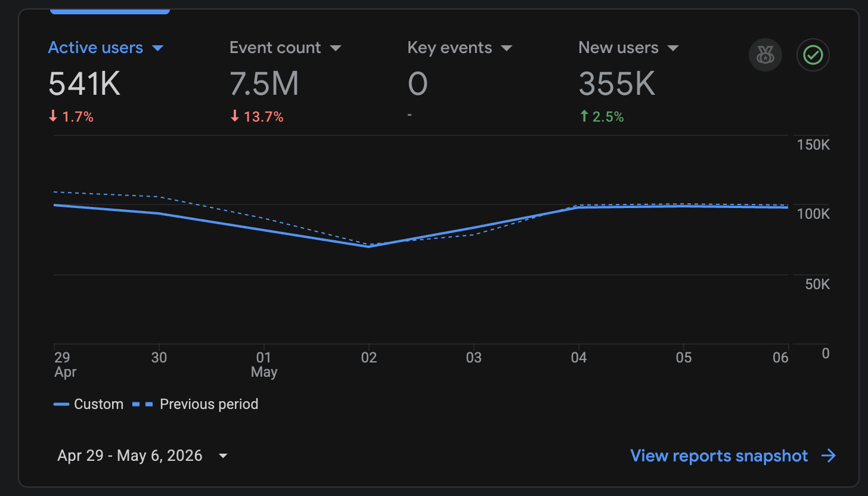Viewport: 868px width, 496px height.
Task: Click the 29 Apr axis label
Action: [x=65, y=364]
